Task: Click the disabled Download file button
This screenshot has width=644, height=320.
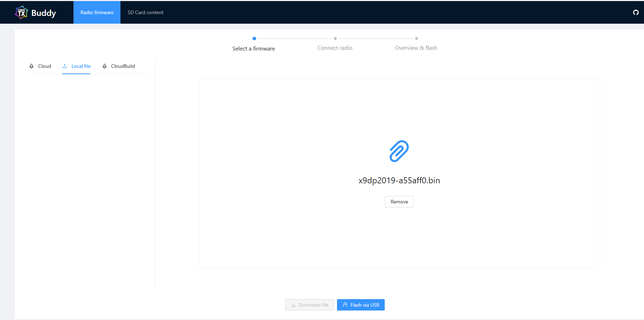Action: (309, 304)
